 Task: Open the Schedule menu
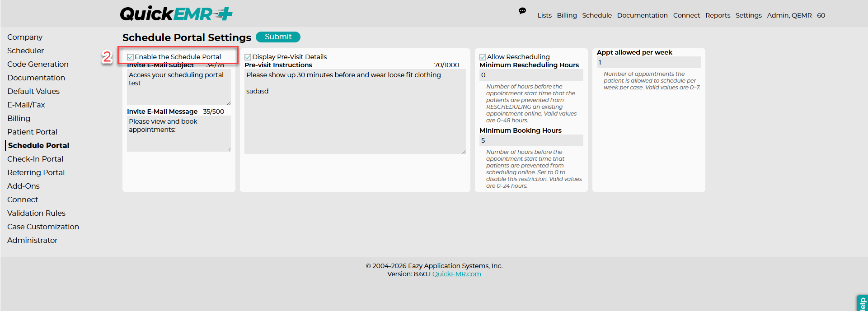pyautogui.click(x=596, y=15)
